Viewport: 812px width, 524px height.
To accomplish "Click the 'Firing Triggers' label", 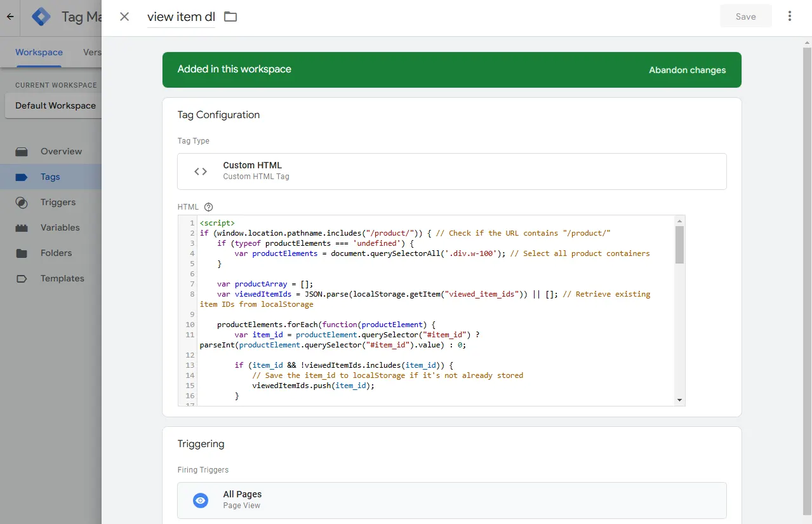I will click(203, 470).
